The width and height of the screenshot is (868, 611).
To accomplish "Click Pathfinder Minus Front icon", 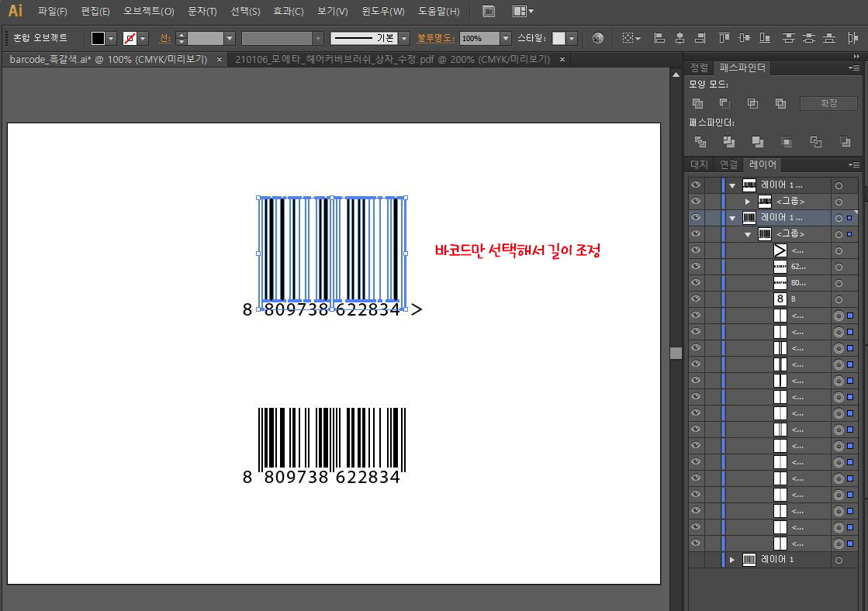I will pos(724,103).
